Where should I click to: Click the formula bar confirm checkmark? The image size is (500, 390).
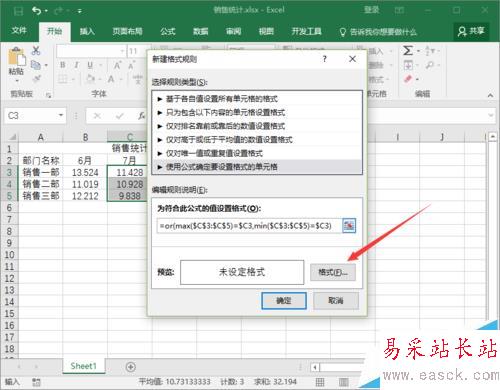119,116
